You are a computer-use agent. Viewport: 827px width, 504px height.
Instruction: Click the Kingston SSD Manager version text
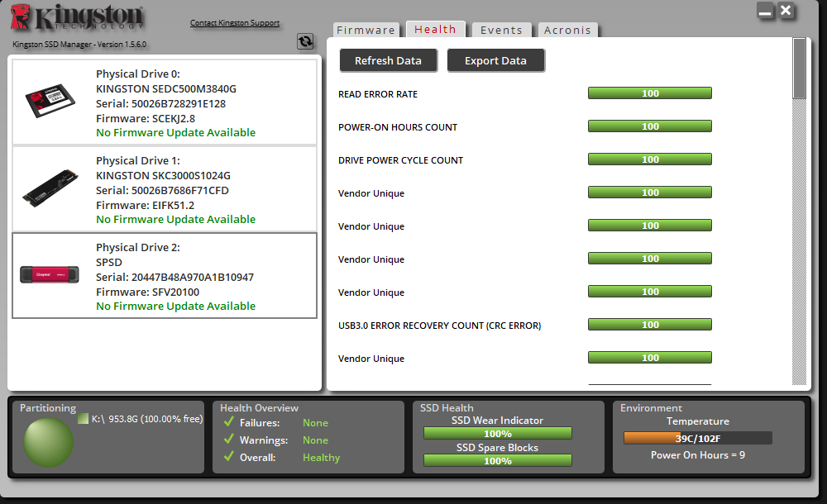coord(79,45)
